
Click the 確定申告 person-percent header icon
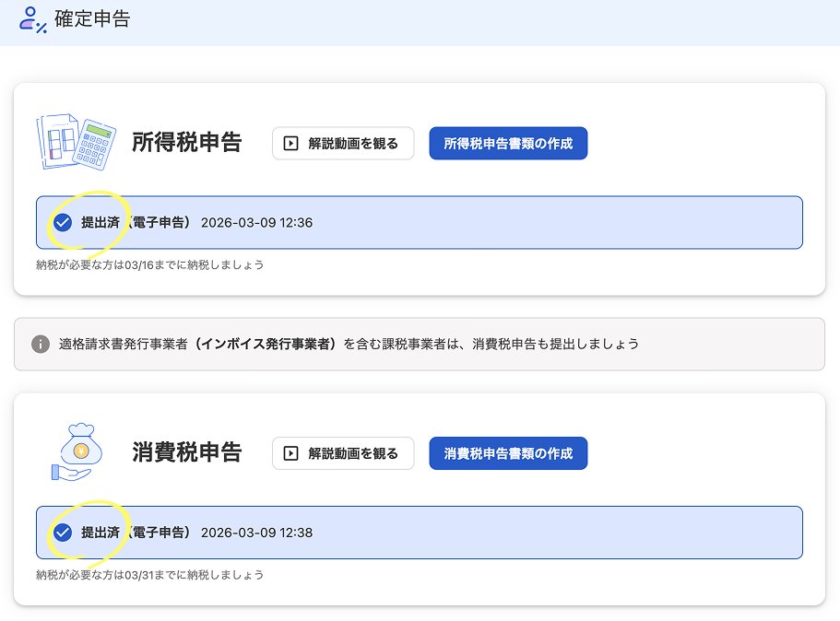coord(32,19)
